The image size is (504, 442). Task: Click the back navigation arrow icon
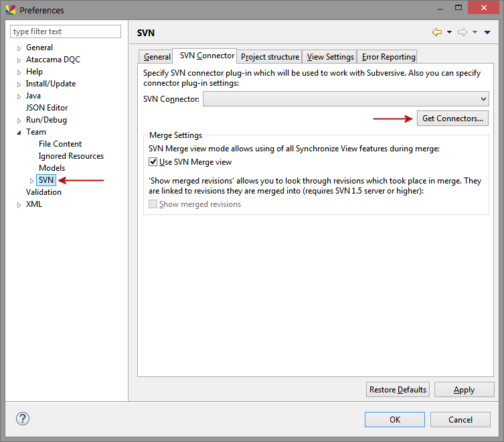pyautogui.click(x=437, y=32)
